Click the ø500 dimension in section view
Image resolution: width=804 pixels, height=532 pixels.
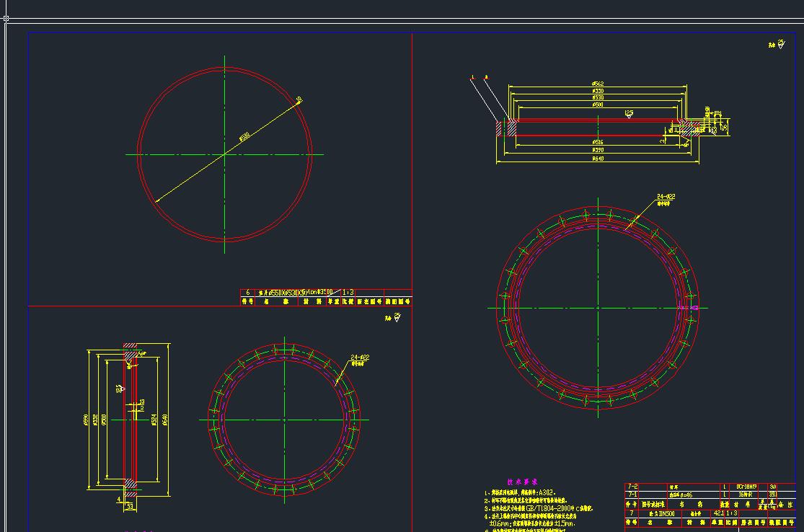click(597, 105)
